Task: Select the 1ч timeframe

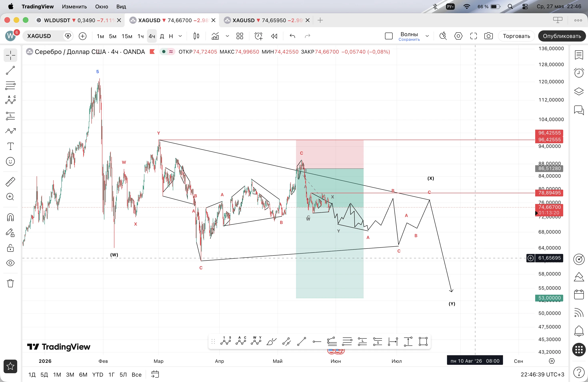Action: pyautogui.click(x=141, y=36)
